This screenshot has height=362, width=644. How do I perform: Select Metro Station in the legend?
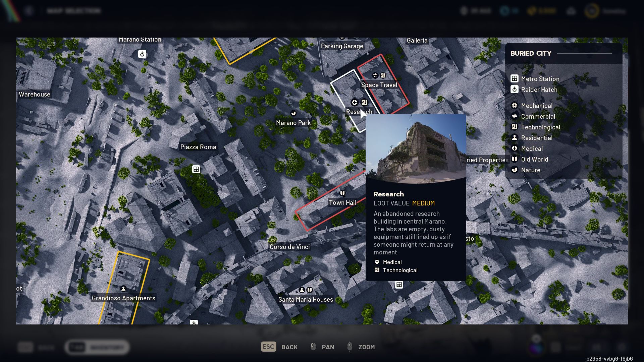pos(540,79)
